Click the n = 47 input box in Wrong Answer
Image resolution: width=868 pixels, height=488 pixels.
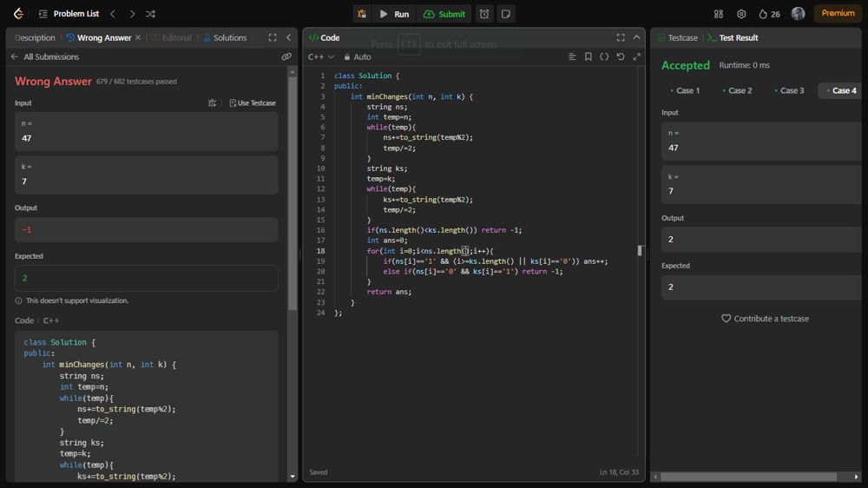tap(146, 132)
